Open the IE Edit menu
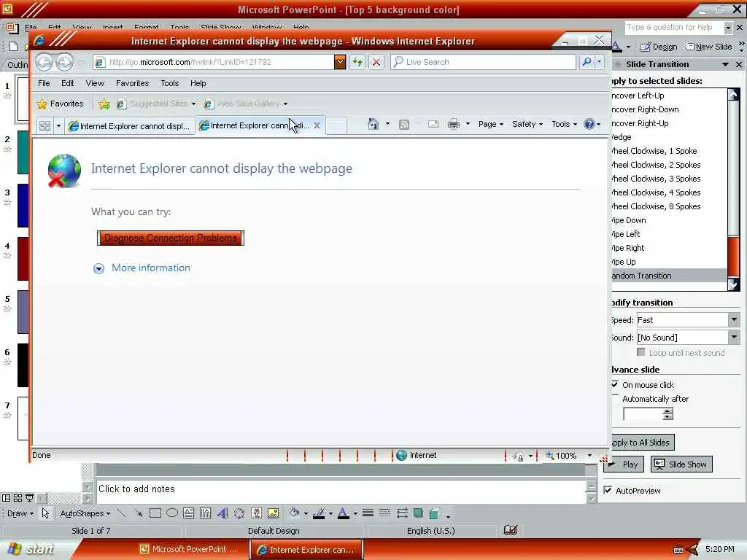 point(68,83)
